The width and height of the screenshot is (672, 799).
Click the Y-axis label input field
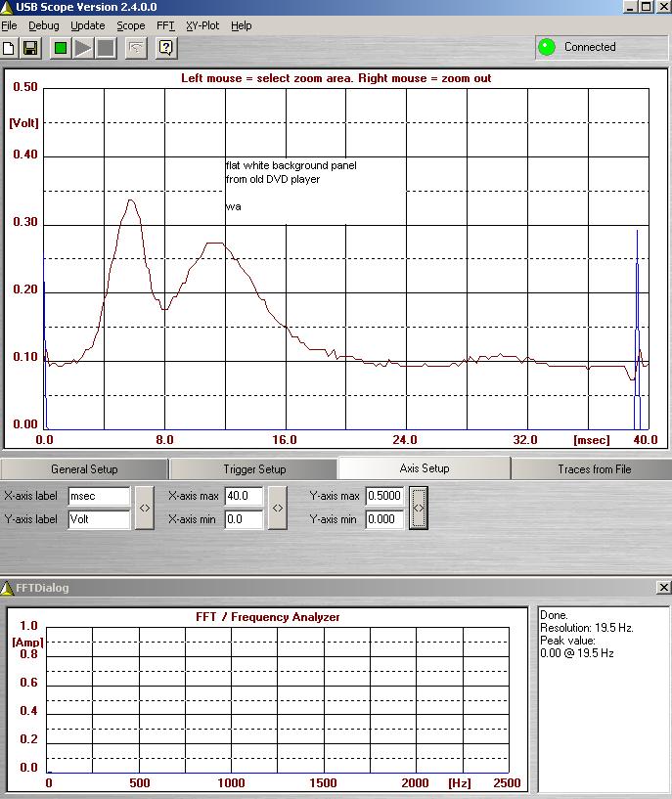99,519
